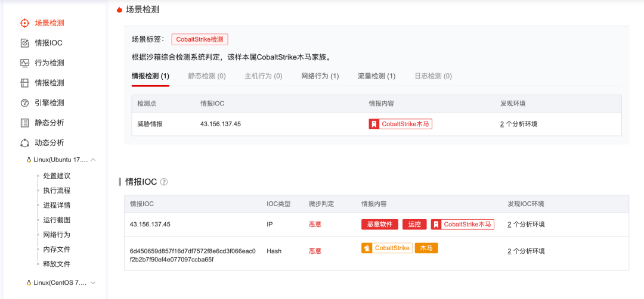The image size is (644, 299).
Task: Click the 情报IOC edit icon in sidebar
Action: [24, 43]
